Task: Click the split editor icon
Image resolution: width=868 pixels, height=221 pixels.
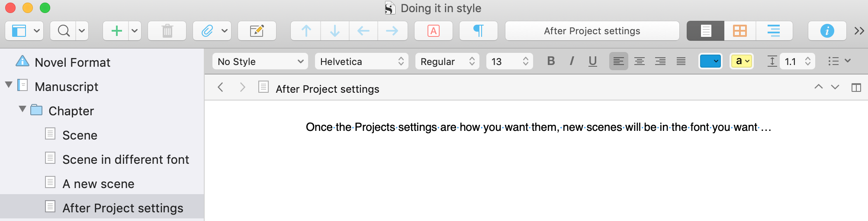Action: tap(856, 88)
